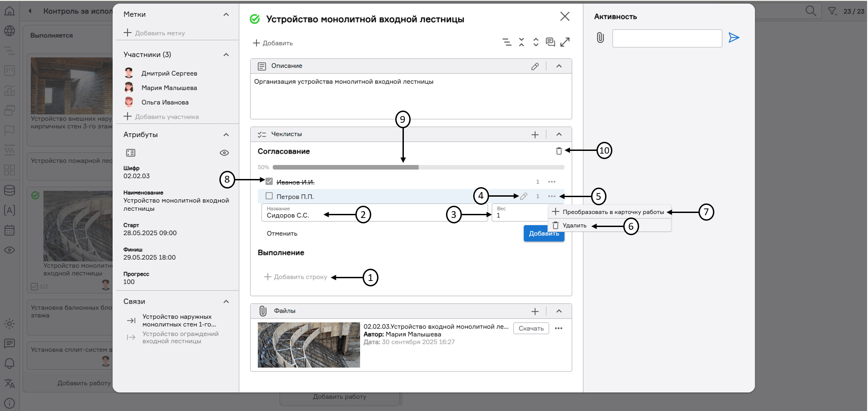868x411 pixels.
Task: Open three-dots menu next to Скачать
Action: (x=558, y=329)
